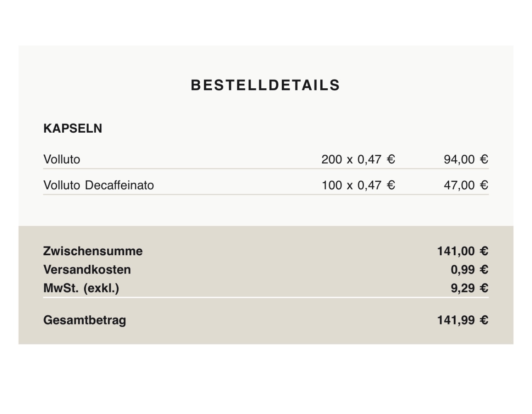This screenshot has width=532, height=414.
Task: Select the 9,29 € tax amount
Action: pos(469,288)
